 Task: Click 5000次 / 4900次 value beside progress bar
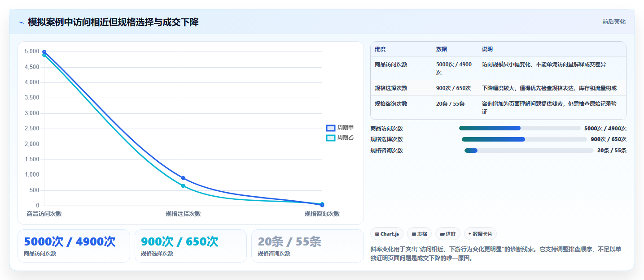pyautogui.click(x=605, y=128)
